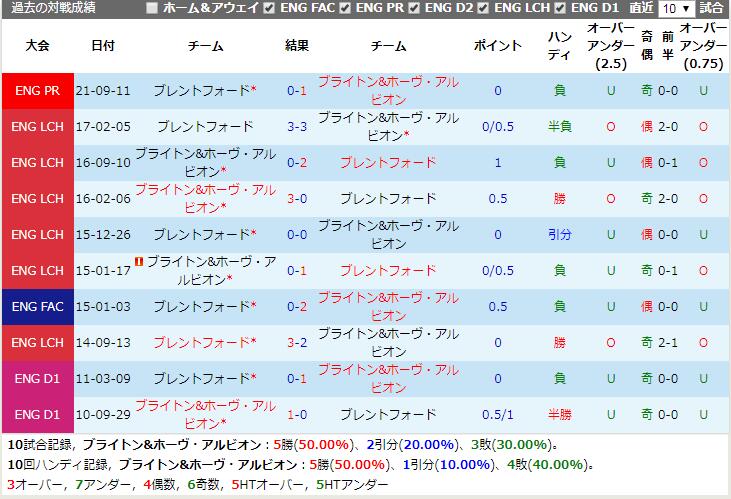Click the 前半 column header
This screenshot has height=499, width=731.
point(668,46)
